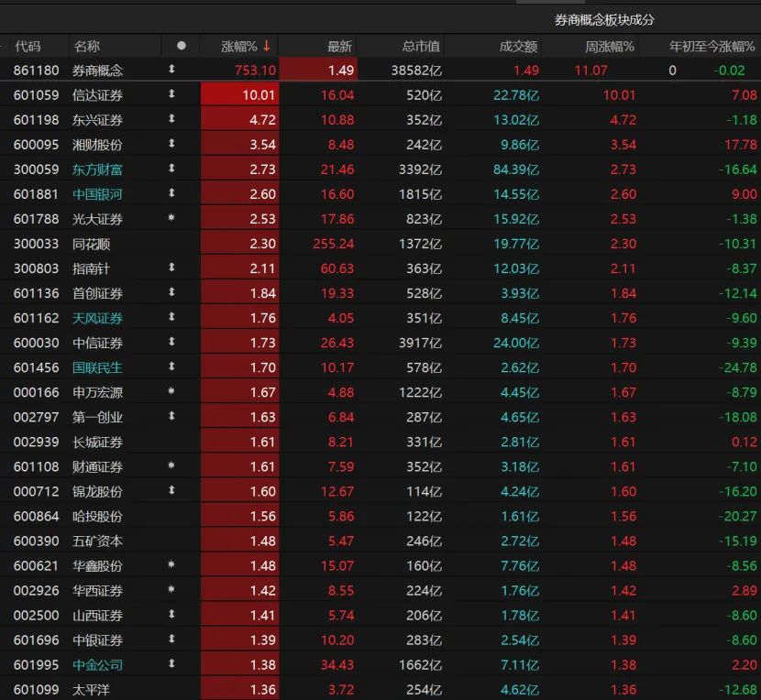Click the marker icon beside 中信证券
761x700 pixels.
(171, 342)
